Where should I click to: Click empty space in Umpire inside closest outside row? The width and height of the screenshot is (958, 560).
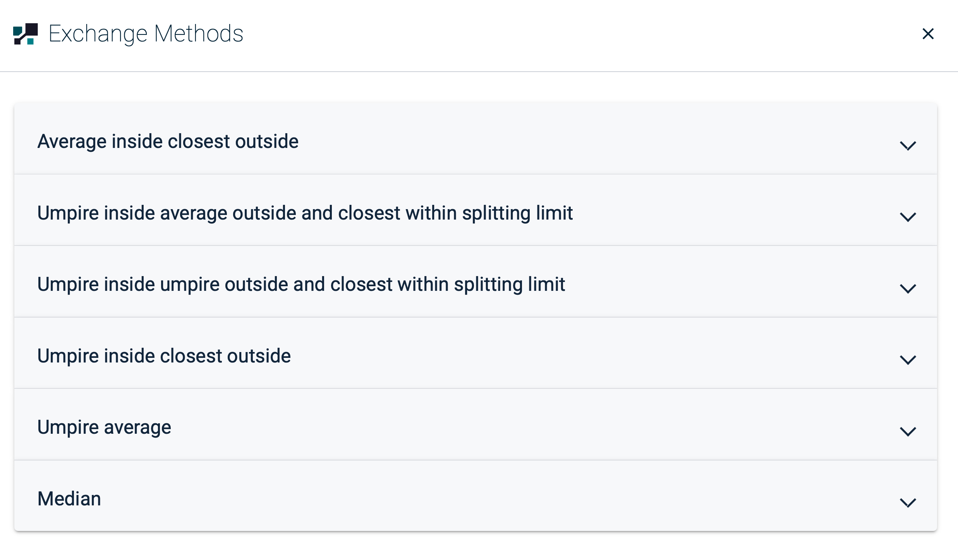pos(581,356)
